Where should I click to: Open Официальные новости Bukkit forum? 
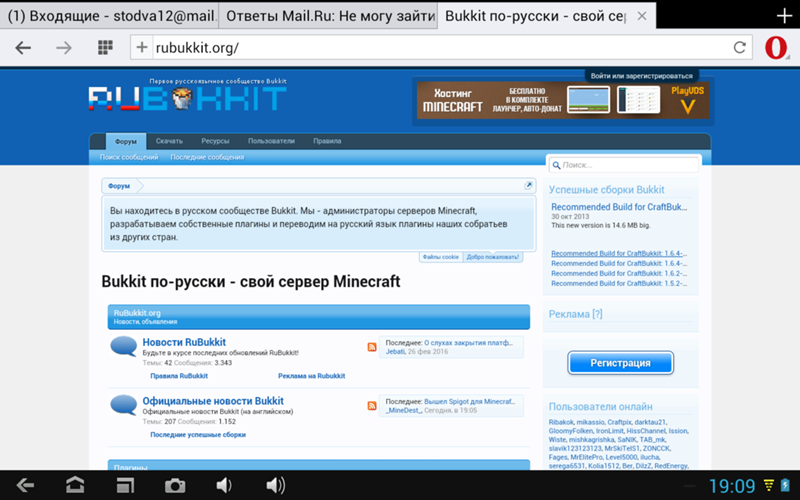pos(213,401)
